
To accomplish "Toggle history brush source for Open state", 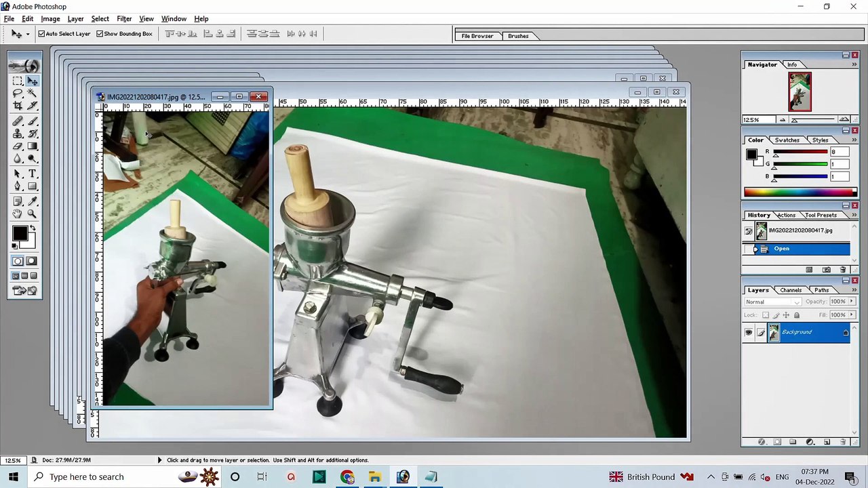I will pos(749,249).
